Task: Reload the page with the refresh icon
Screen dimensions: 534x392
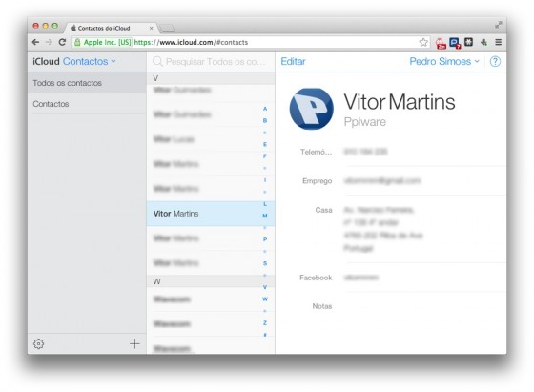Action: (62, 42)
